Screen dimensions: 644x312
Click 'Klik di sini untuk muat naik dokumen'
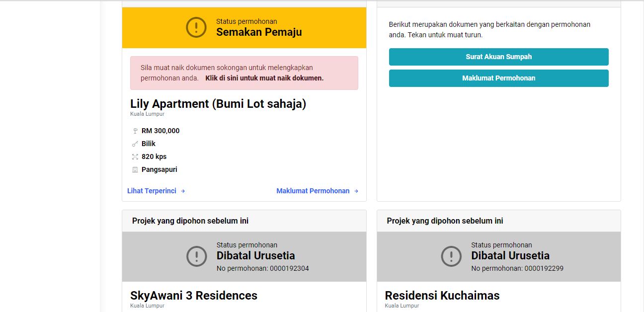[264, 78]
